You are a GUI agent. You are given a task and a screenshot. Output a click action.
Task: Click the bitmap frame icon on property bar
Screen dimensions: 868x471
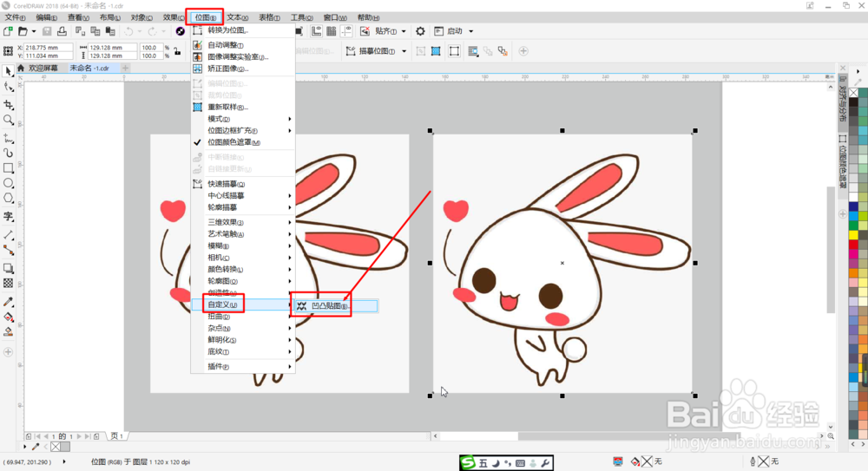click(x=454, y=51)
